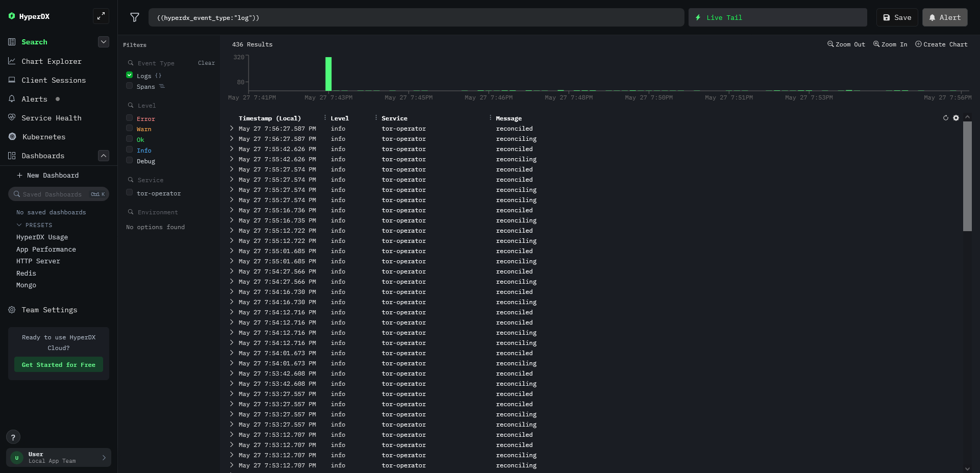
Task: Collapse the sidebar with the expand arrows icon
Action: [101, 16]
